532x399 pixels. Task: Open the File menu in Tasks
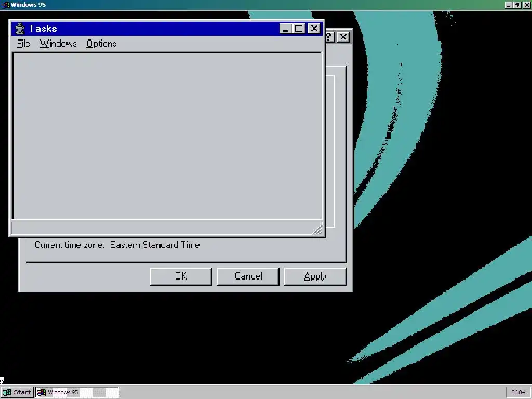[23, 44]
